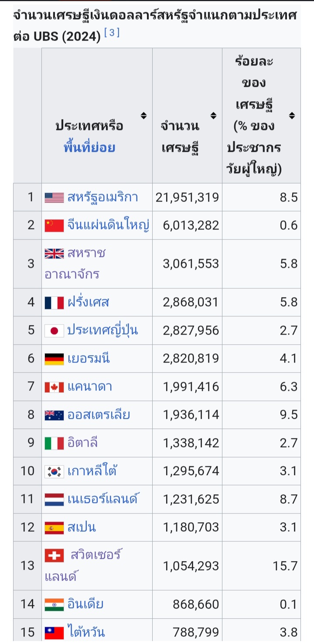Click the Japan flag icon
The height and width of the screenshot is (644, 314).
coord(55,330)
